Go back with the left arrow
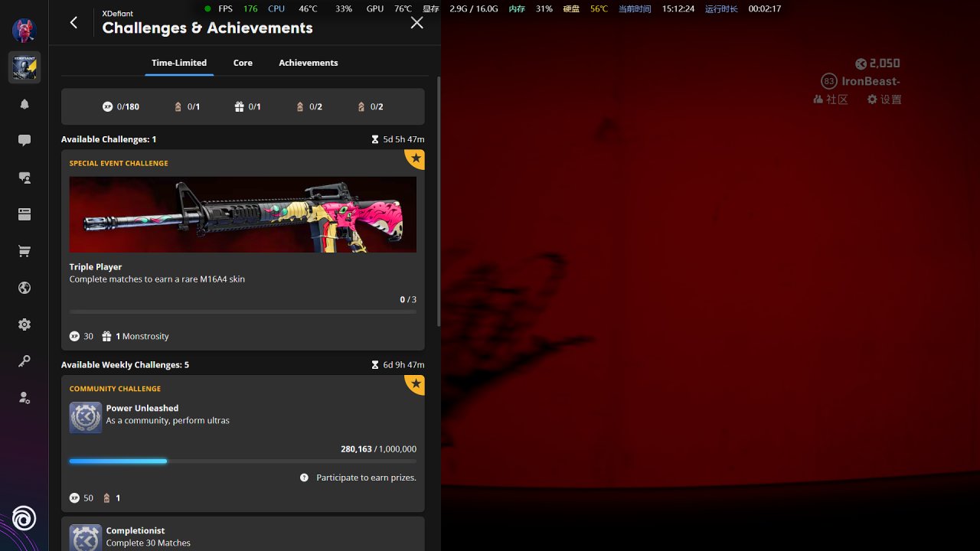Screen dimensions: 980x551 73,22
